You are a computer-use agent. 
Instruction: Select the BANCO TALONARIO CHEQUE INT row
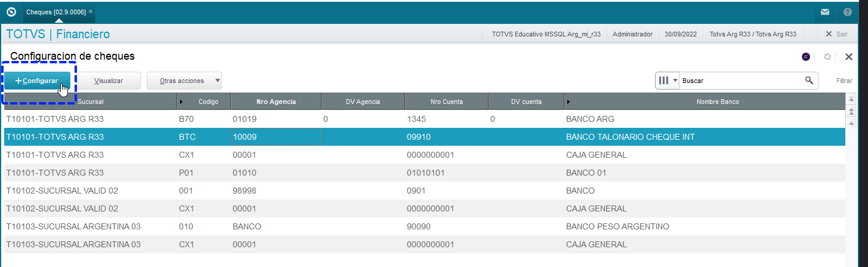tap(425, 137)
